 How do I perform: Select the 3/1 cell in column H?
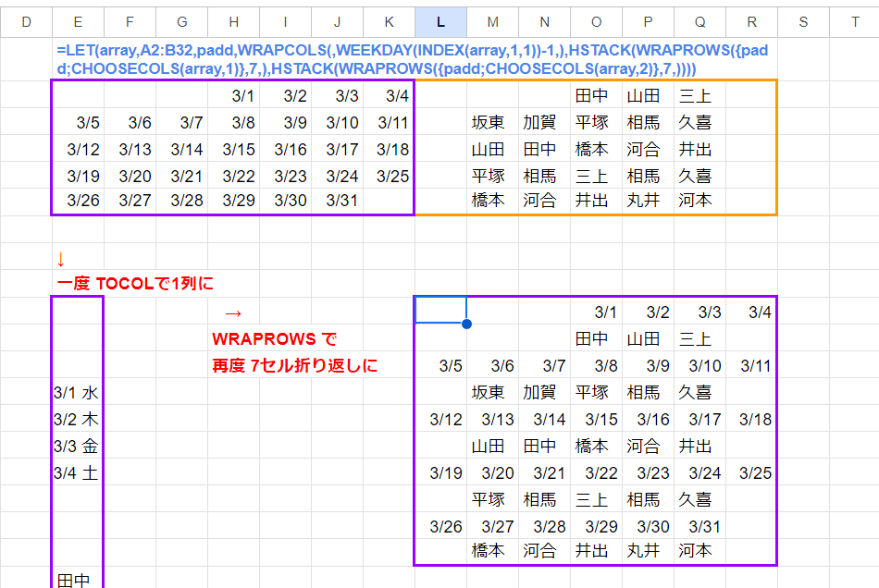coord(234,96)
